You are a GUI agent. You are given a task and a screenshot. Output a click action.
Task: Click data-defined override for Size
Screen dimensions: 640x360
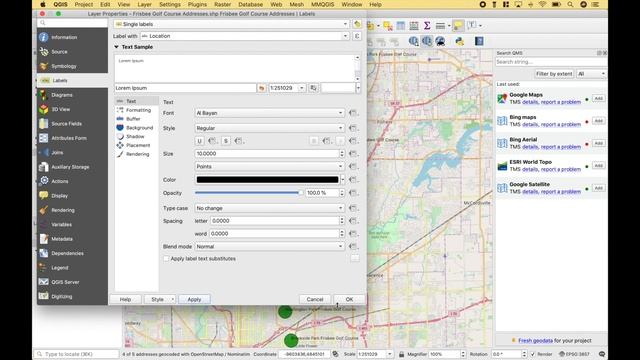353,154
